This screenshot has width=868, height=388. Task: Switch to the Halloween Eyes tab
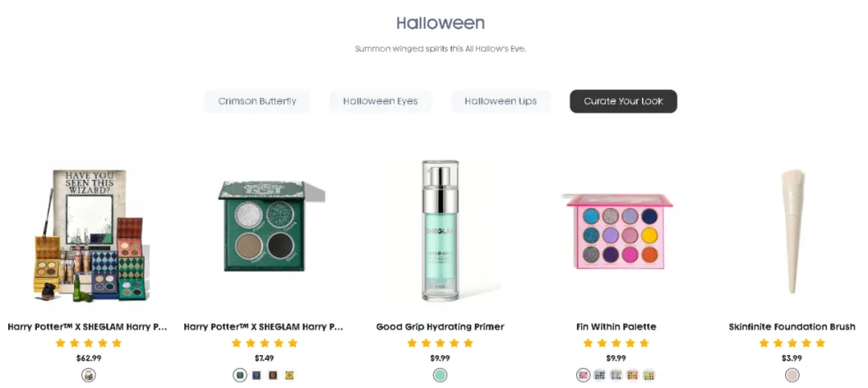[x=380, y=101]
